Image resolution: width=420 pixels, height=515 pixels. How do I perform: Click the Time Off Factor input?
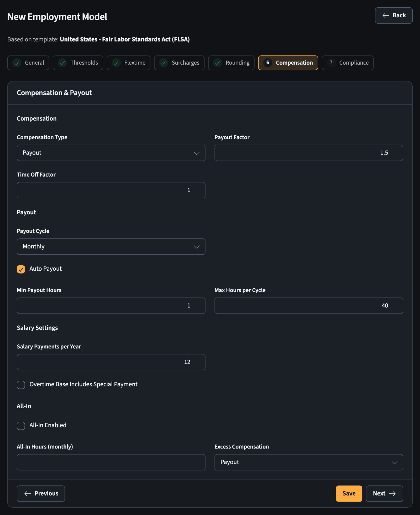[111, 190]
